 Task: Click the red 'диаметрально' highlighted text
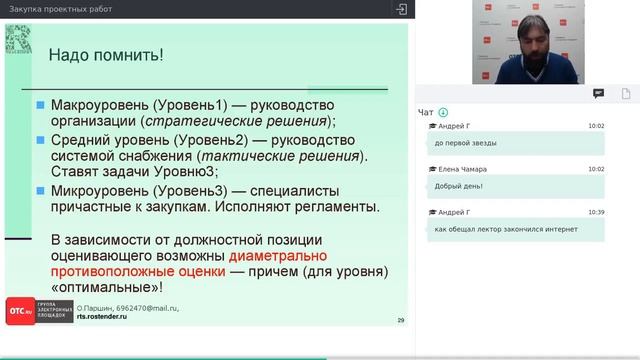click(x=278, y=256)
